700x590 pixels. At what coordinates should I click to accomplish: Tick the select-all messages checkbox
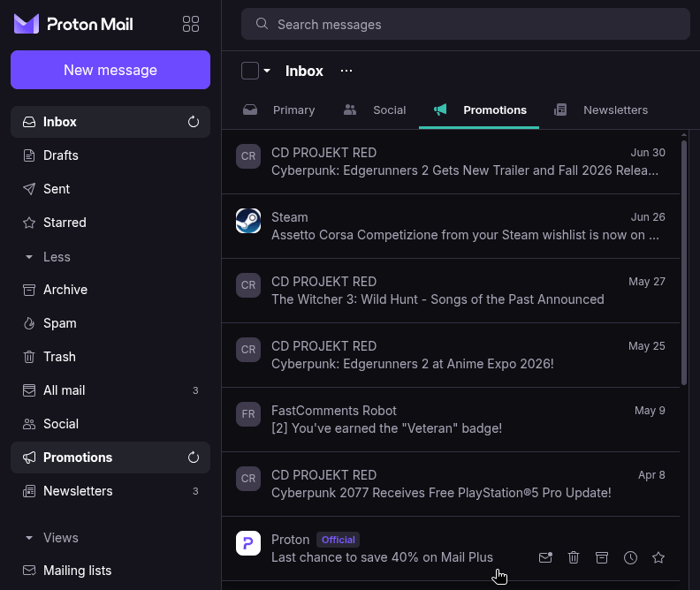point(250,71)
